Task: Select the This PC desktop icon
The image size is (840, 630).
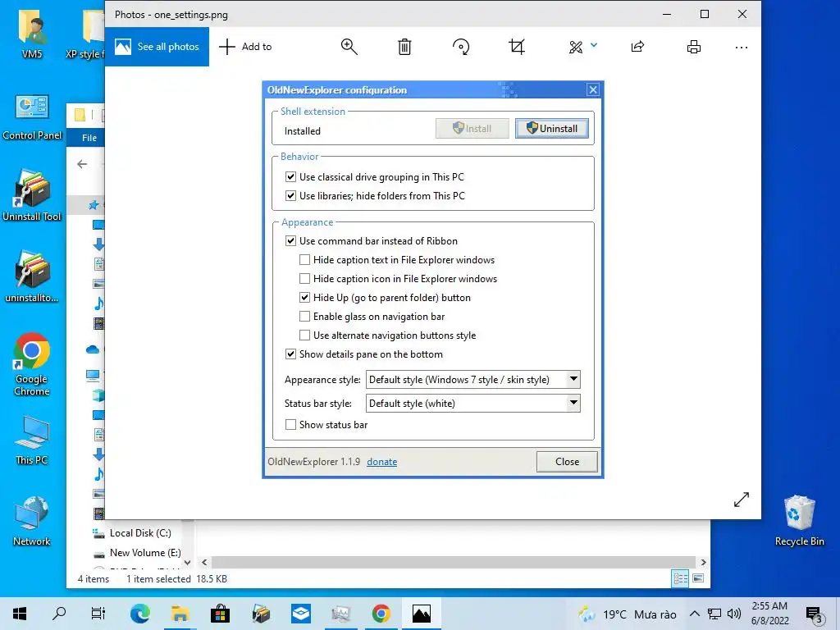Action: click(32, 440)
